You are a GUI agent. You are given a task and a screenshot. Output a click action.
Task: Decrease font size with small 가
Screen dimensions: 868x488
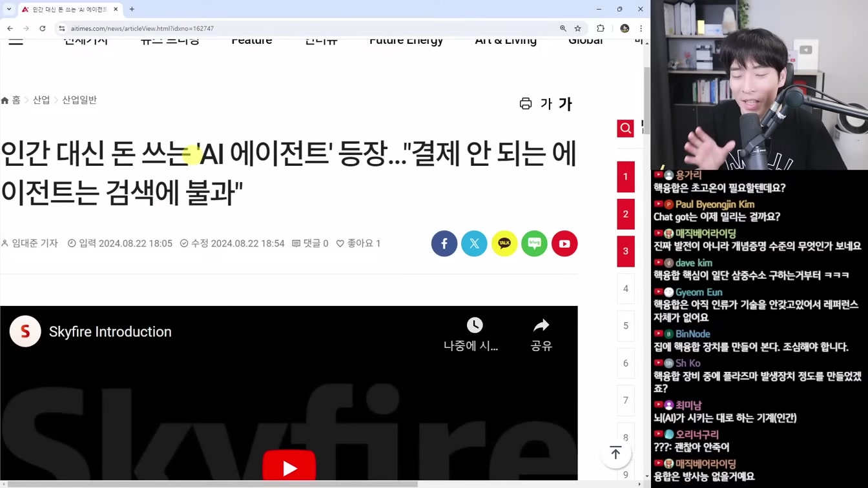point(546,104)
